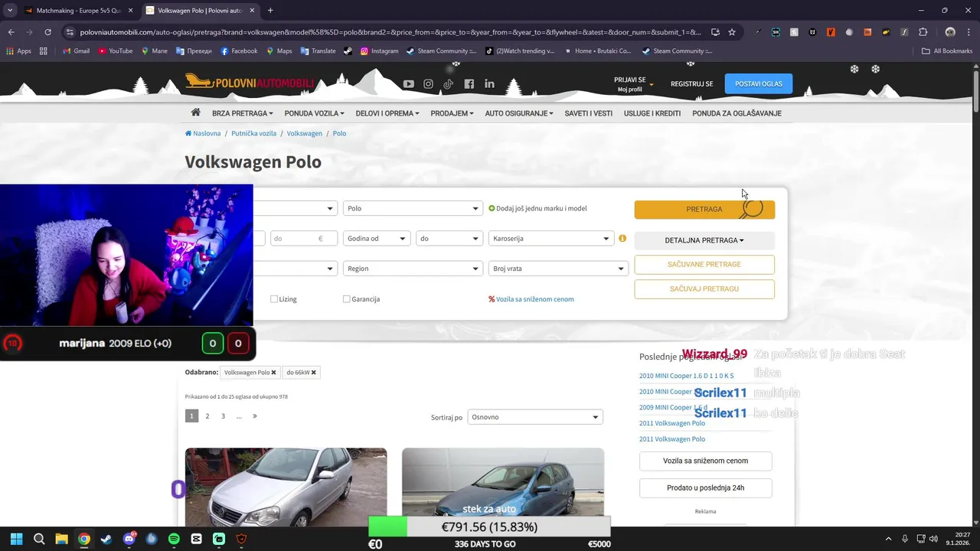Open the Chrome apps grid bookmark

[x=44, y=51]
